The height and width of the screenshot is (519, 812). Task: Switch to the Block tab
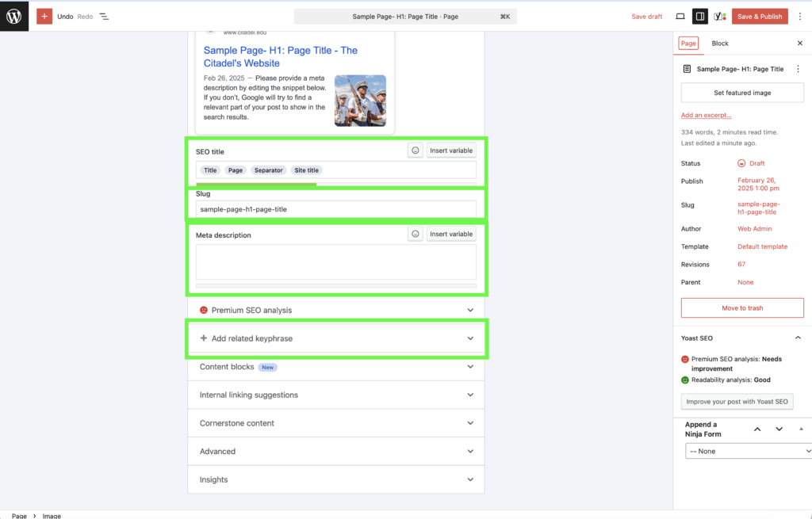720,43
